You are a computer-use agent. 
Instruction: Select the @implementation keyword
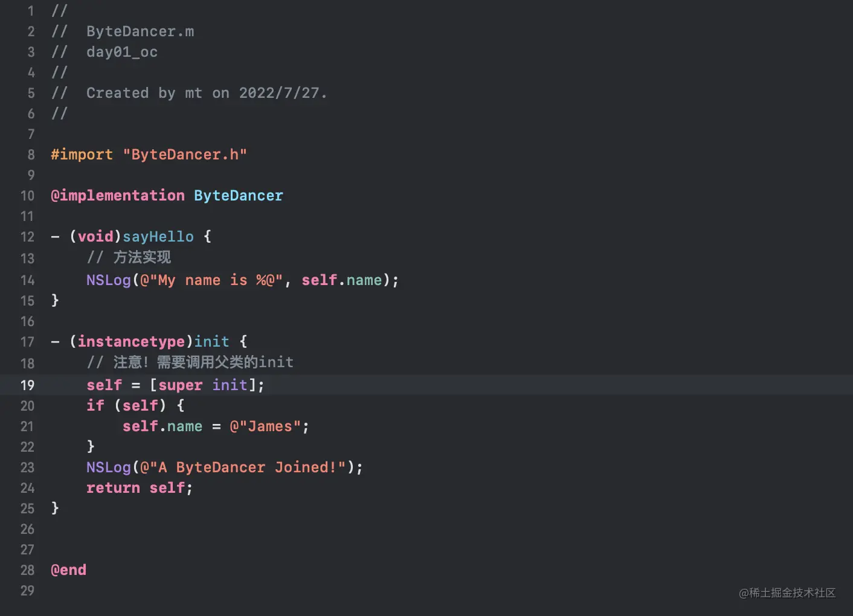tap(117, 195)
